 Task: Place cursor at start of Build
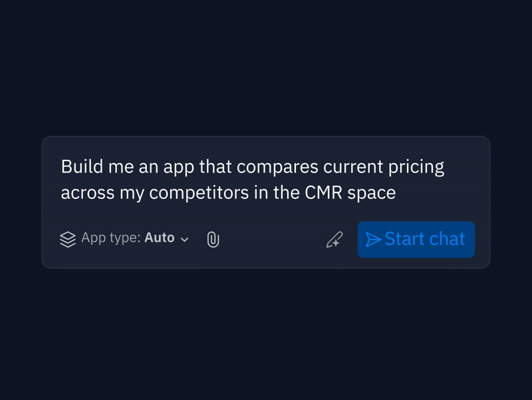(x=61, y=166)
